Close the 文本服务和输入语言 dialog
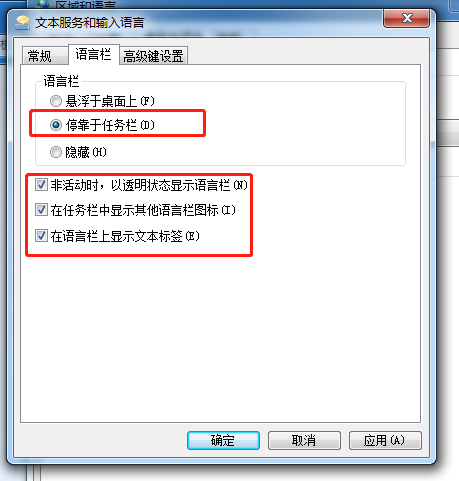The image size is (459, 481). [x=406, y=18]
